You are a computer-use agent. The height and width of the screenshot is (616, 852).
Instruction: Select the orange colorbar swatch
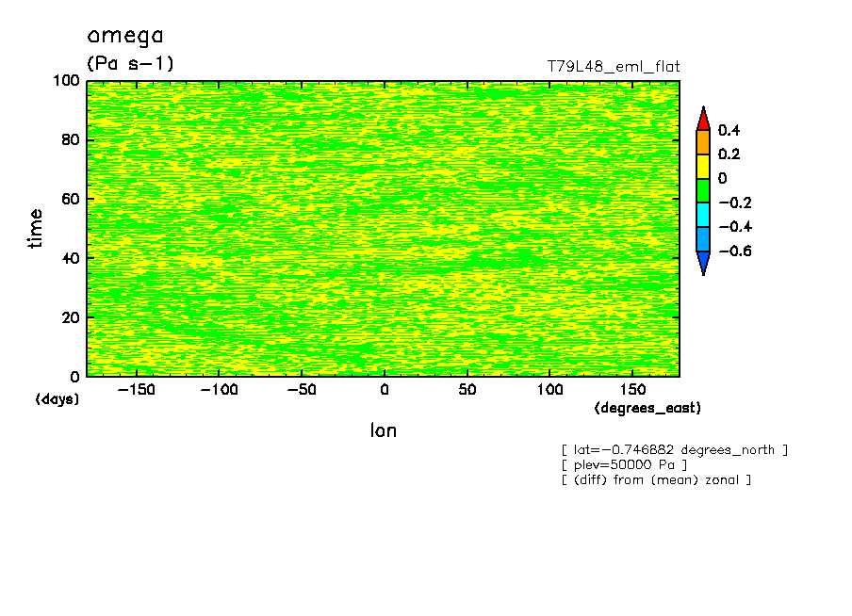pos(702,142)
